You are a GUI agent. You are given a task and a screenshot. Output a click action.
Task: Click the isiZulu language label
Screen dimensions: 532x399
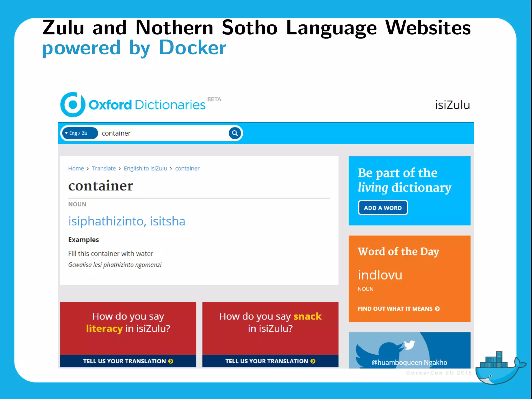(452, 105)
